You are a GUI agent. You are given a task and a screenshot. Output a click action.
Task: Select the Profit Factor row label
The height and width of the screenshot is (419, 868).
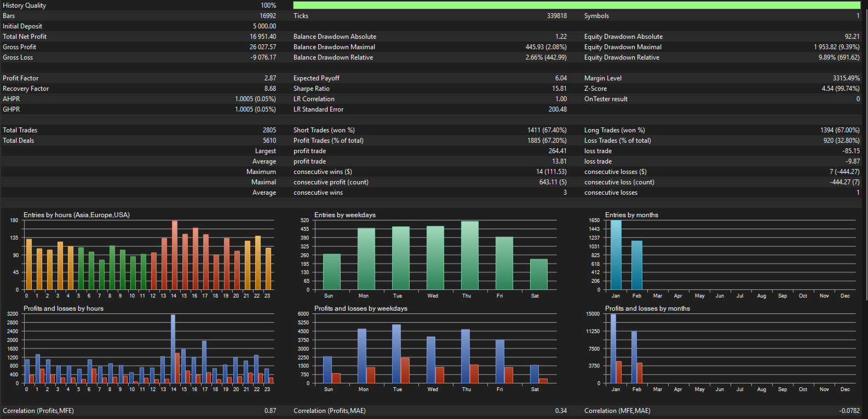point(21,78)
